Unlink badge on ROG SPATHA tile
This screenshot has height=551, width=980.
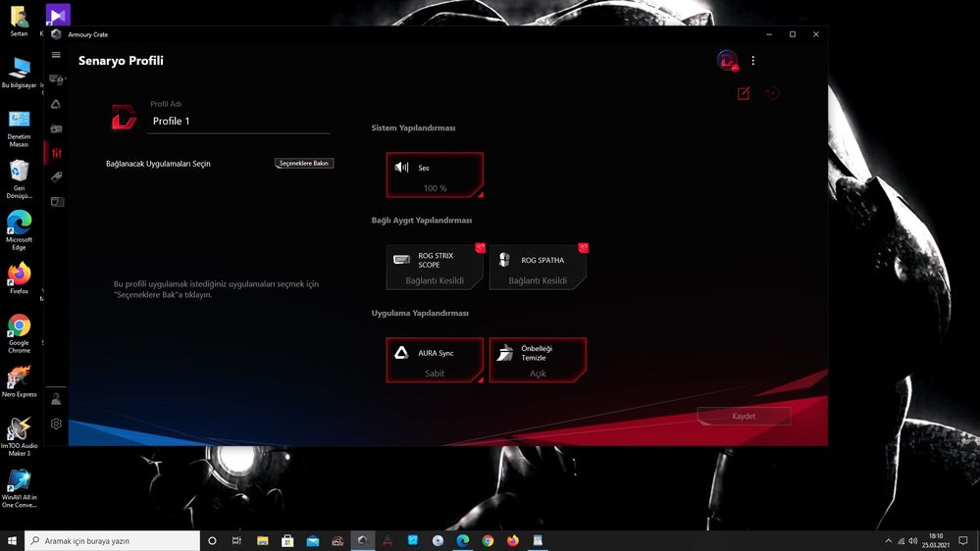(x=583, y=248)
